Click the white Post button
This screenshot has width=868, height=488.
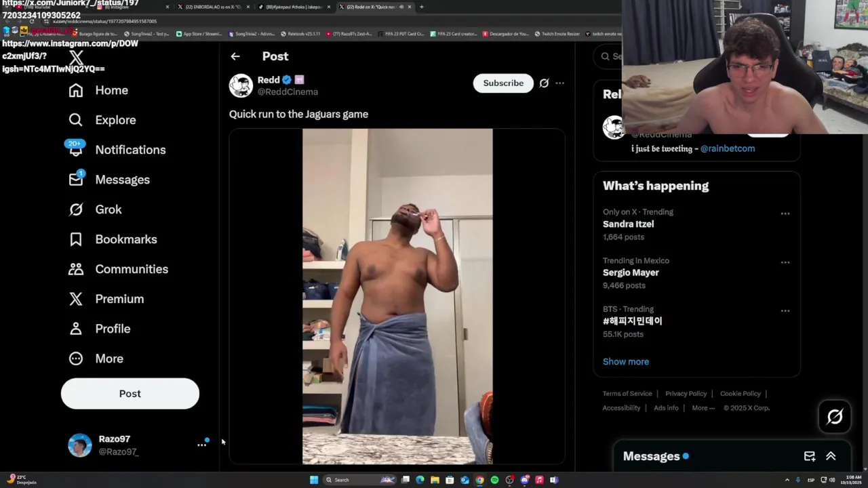(130, 394)
